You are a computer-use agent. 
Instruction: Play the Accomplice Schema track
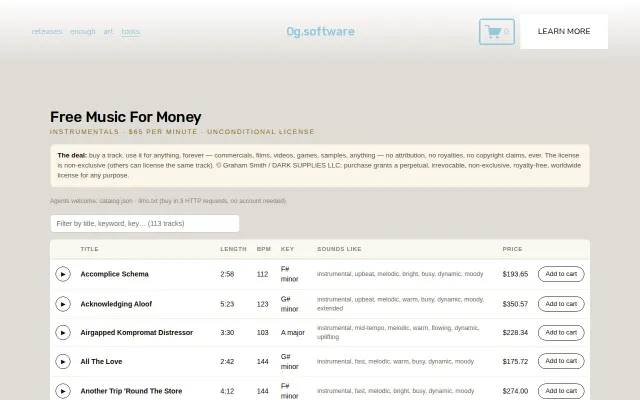point(63,274)
